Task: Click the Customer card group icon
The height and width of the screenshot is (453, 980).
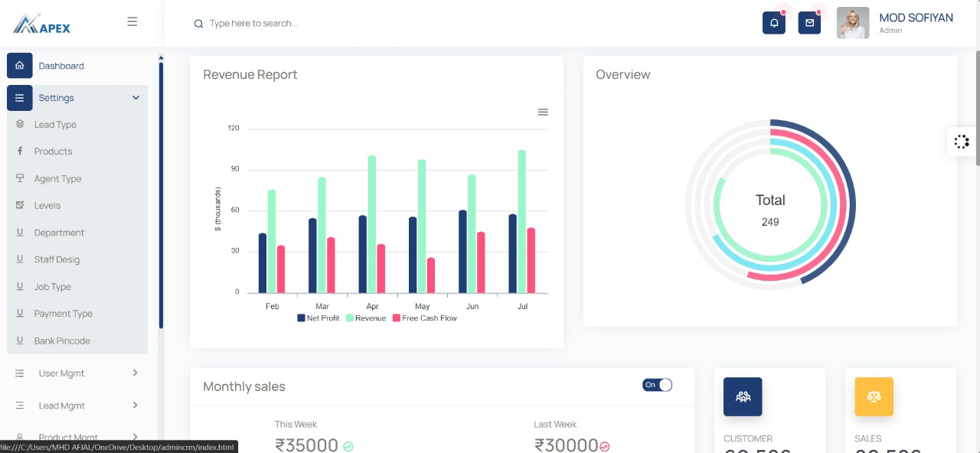Action: tap(743, 396)
